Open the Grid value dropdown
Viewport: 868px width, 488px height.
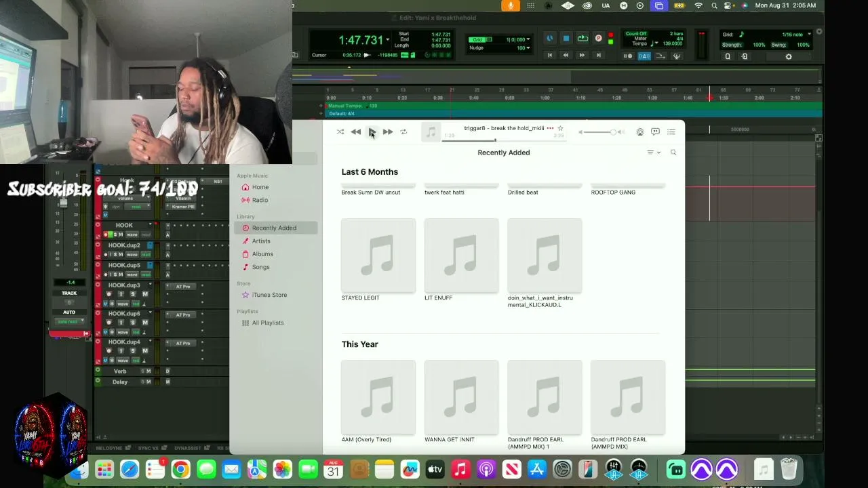(x=528, y=39)
